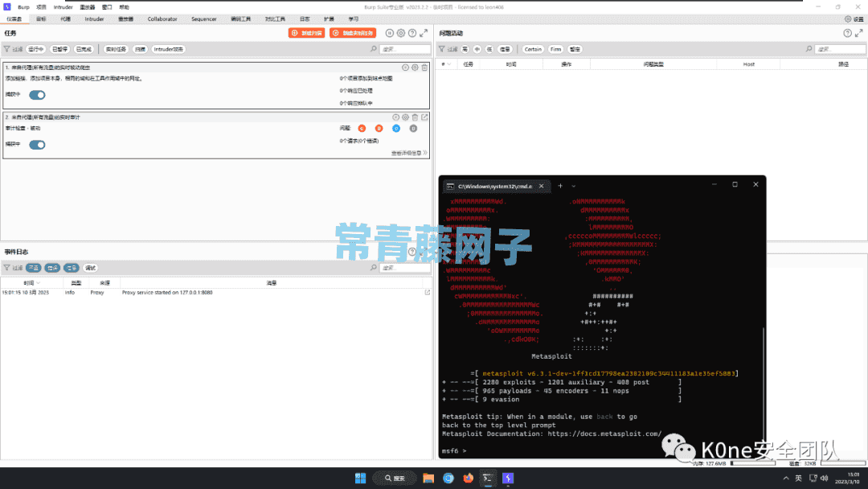Pause all tasks using the Tasks panel pause icon

[390, 33]
